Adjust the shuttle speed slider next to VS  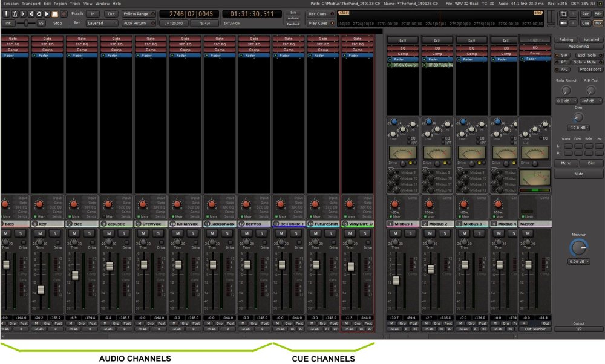pos(25,23)
